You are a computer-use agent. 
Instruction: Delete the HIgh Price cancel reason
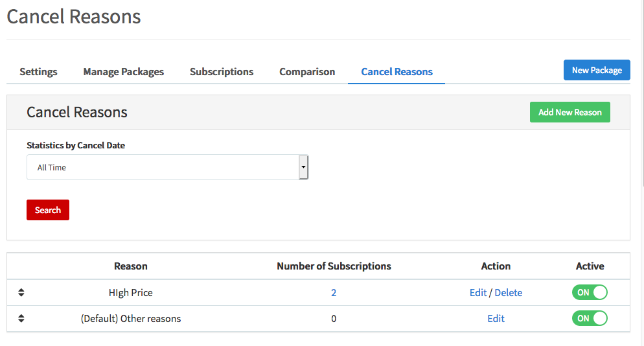click(509, 293)
